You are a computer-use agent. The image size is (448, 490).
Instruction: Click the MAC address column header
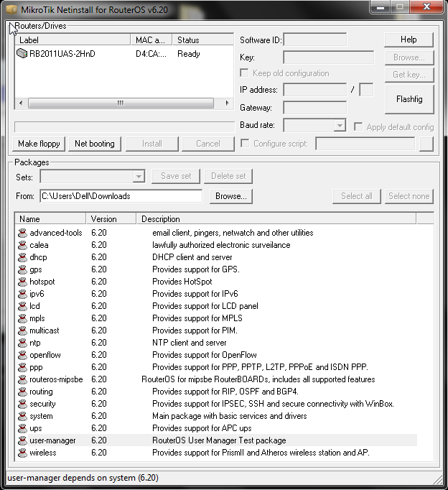(x=151, y=40)
